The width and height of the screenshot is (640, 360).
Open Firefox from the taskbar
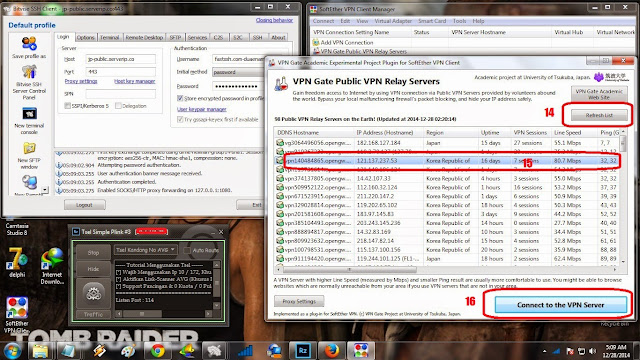point(332,351)
